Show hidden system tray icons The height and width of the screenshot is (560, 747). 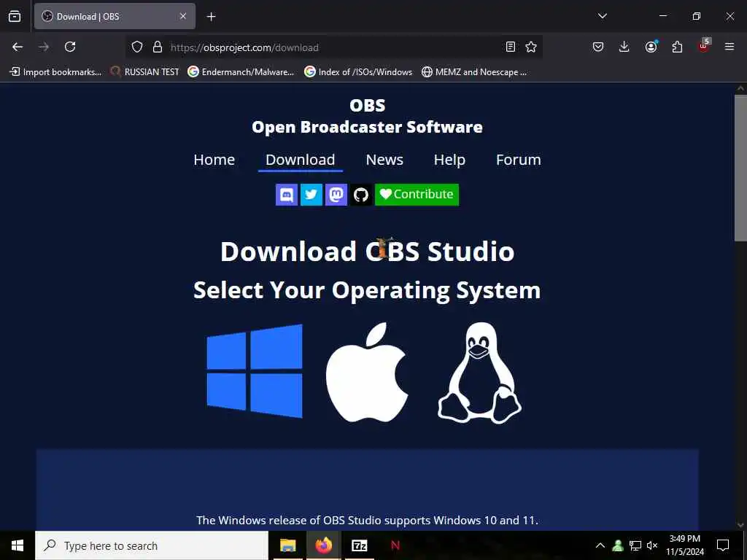(x=600, y=545)
